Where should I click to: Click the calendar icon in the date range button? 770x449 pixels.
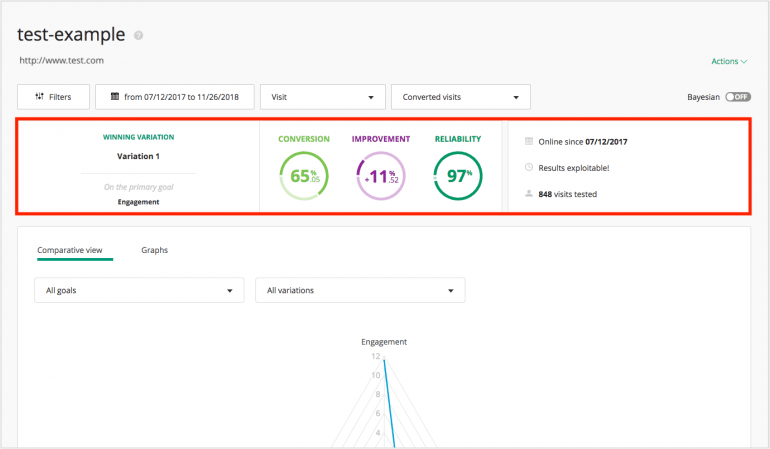(x=115, y=97)
